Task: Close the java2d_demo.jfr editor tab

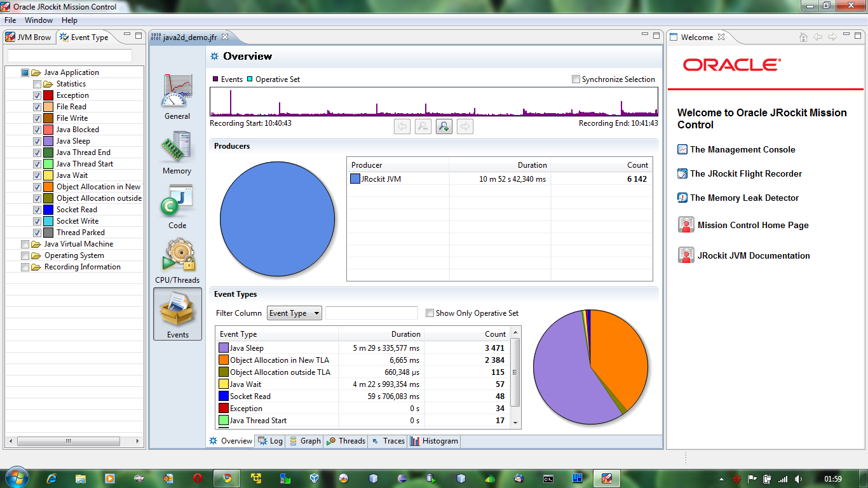Action: [224, 37]
